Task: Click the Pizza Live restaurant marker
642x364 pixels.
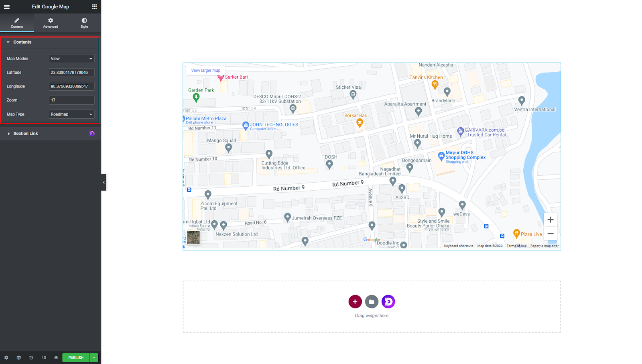Action: pyautogui.click(x=517, y=234)
